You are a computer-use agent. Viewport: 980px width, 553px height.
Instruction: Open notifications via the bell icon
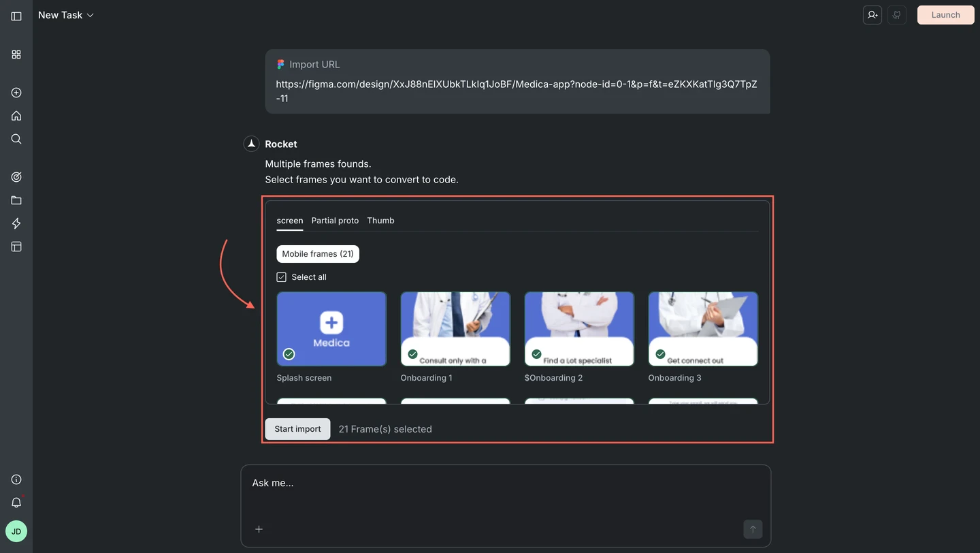coord(16,503)
